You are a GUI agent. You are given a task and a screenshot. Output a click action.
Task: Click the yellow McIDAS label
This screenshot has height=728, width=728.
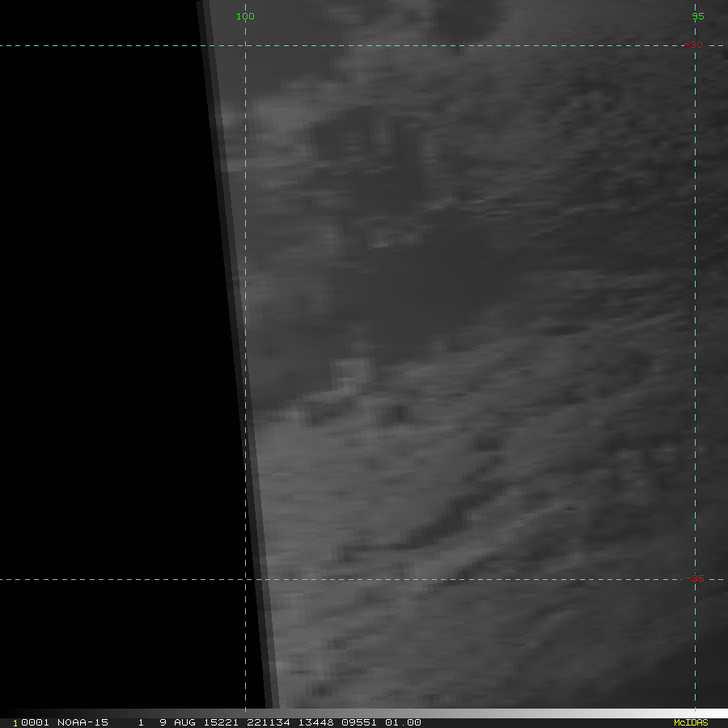[690, 722]
